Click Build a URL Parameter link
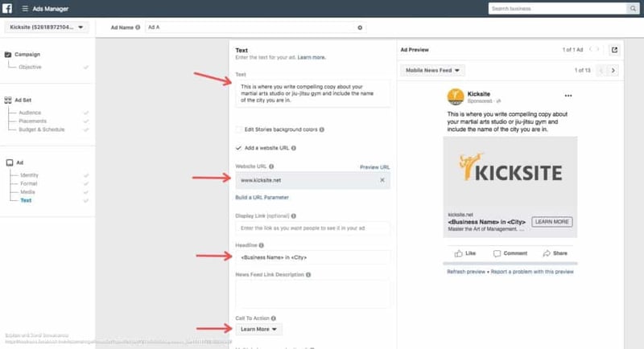644x349 pixels. pos(262,198)
